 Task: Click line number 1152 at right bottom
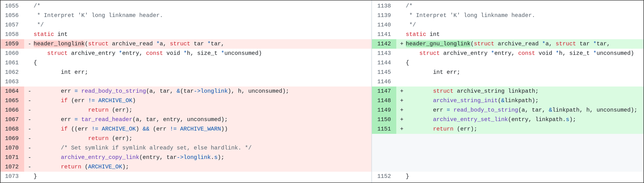tap(384, 176)
